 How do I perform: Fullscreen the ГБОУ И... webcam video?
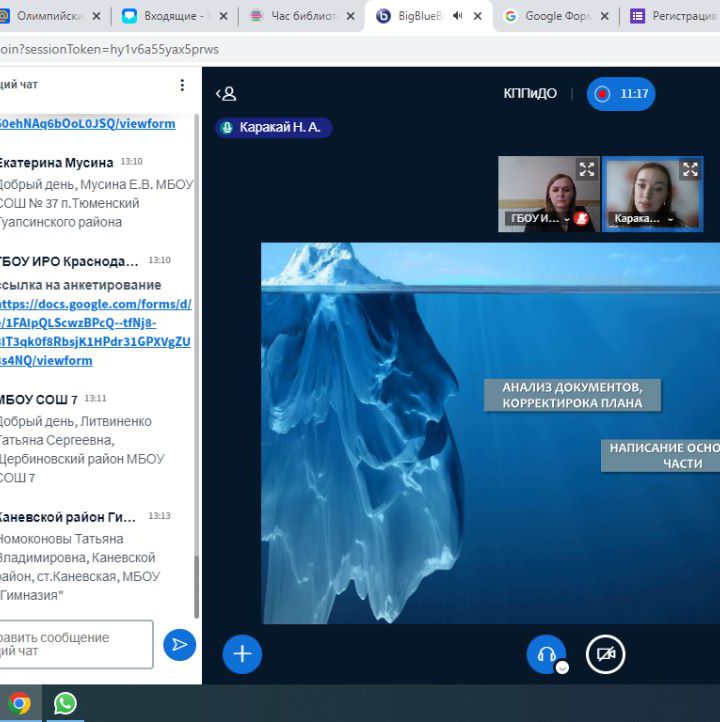pos(587,169)
